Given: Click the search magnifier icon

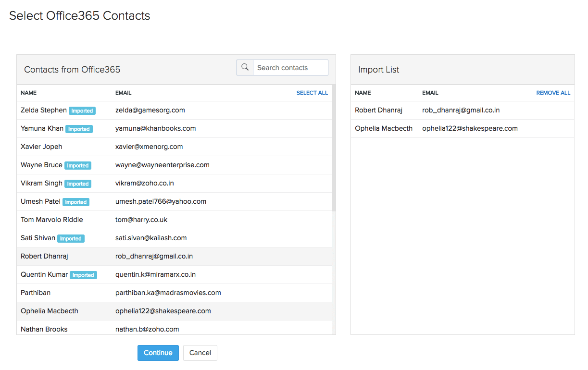Looking at the screenshot, I should pyautogui.click(x=245, y=68).
